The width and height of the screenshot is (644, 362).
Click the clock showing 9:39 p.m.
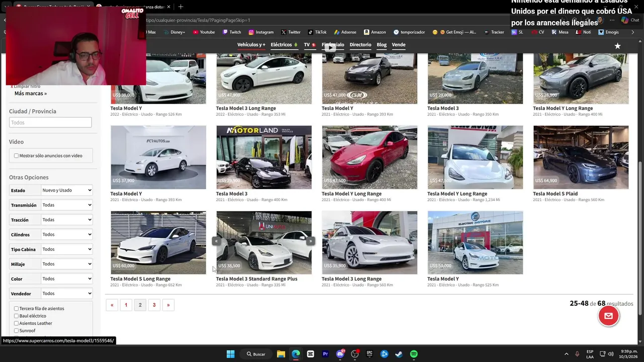[629, 354]
